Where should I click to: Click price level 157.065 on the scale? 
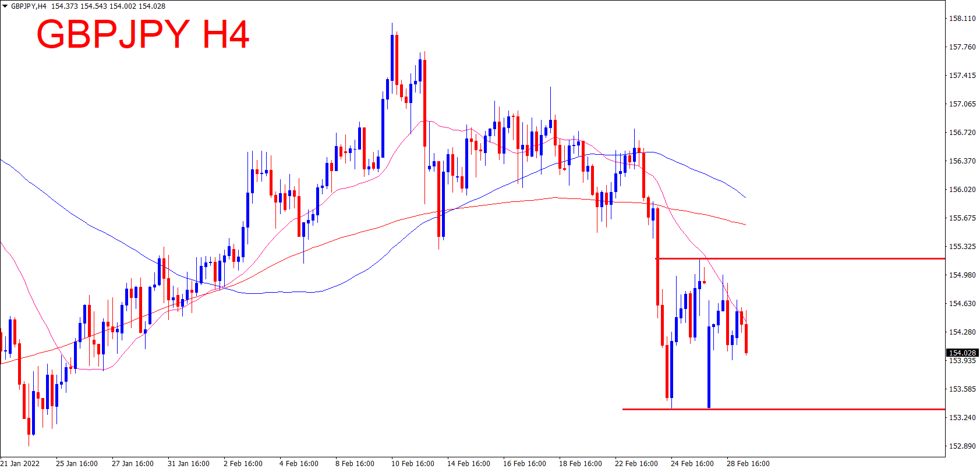tap(963, 104)
